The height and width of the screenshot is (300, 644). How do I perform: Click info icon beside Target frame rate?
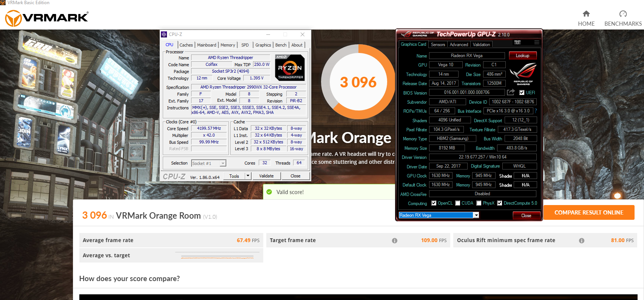tap(395, 241)
